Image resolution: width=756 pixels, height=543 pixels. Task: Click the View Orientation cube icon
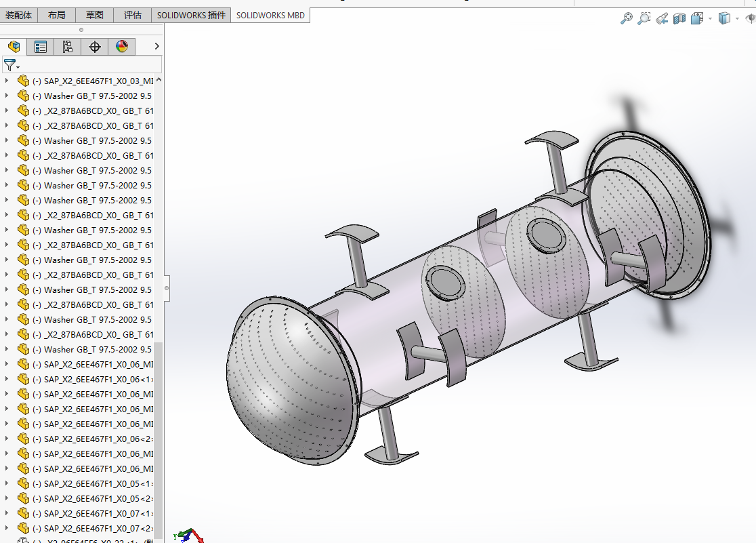click(696, 18)
